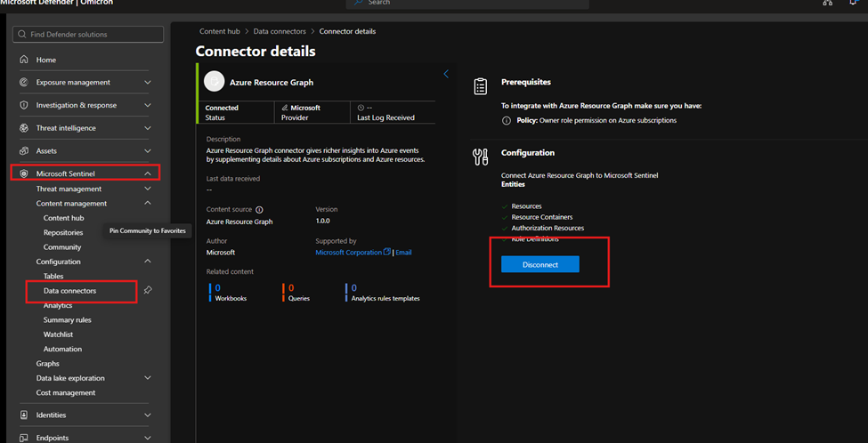The width and height of the screenshot is (868, 443).
Task: Click the Endpoints icon
Action: 24,438
